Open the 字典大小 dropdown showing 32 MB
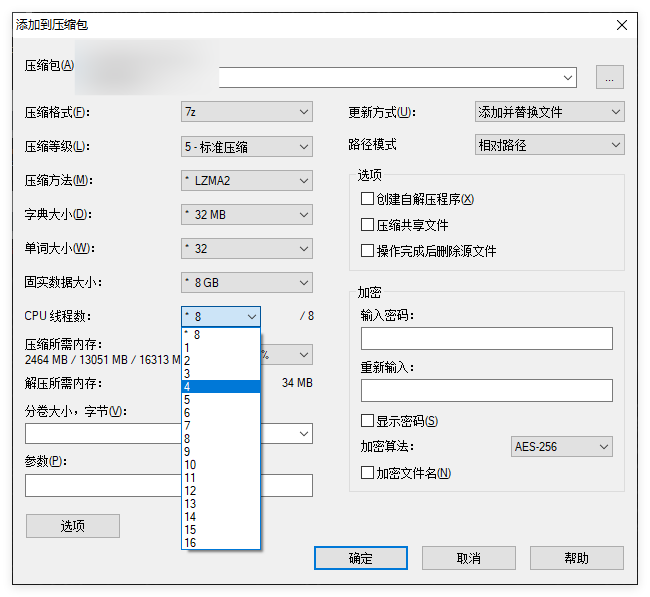The height and width of the screenshot is (597, 650). pyautogui.click(x=247, y=215)
